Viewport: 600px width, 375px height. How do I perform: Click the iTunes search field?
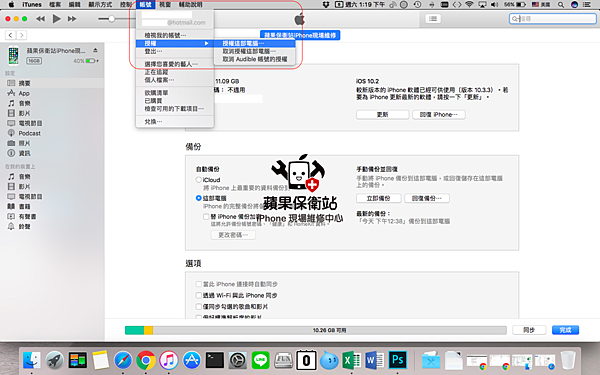point(553,19)
